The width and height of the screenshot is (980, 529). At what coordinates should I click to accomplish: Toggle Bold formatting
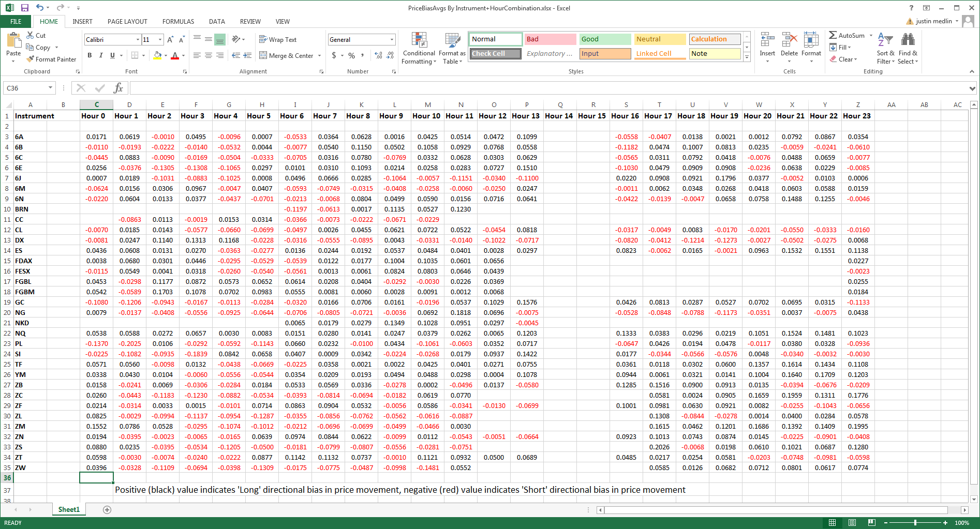coord(90,55)
